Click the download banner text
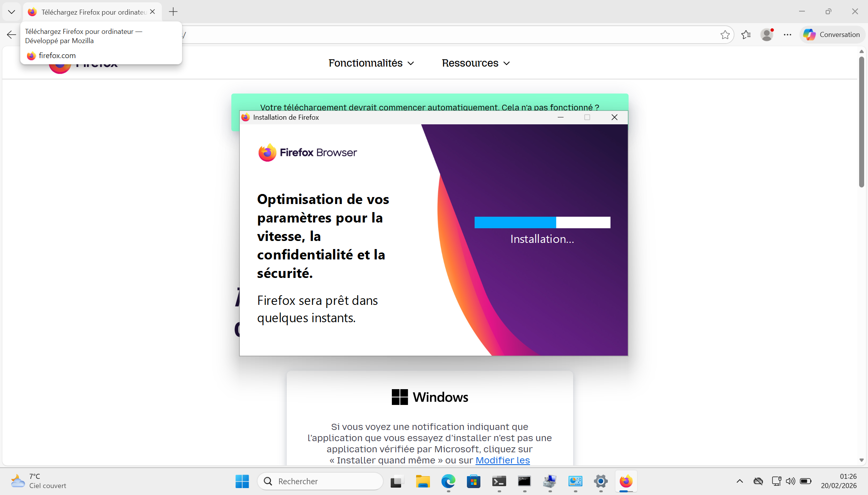The width and height of the screenshot is (868, 495). (430, 107)
